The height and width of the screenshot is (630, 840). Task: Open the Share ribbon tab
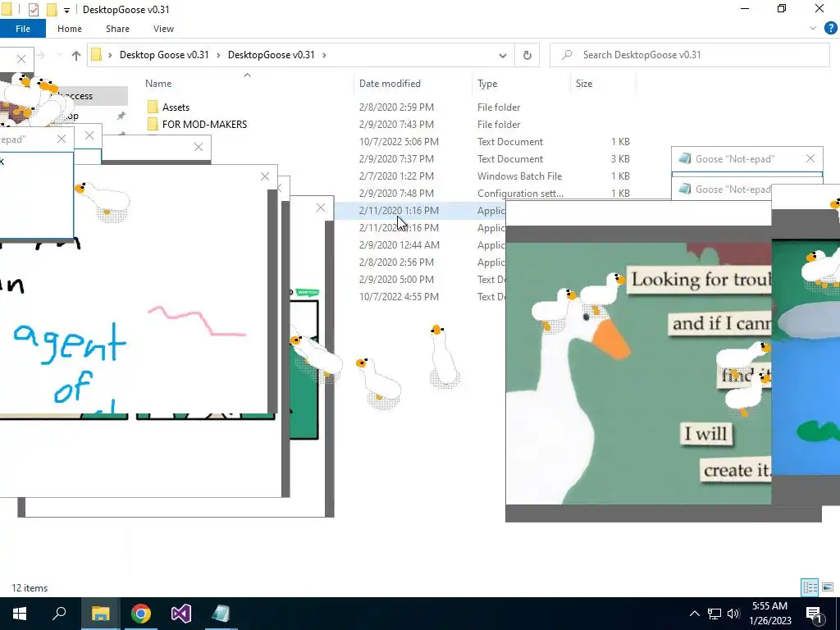coord(117,29)
